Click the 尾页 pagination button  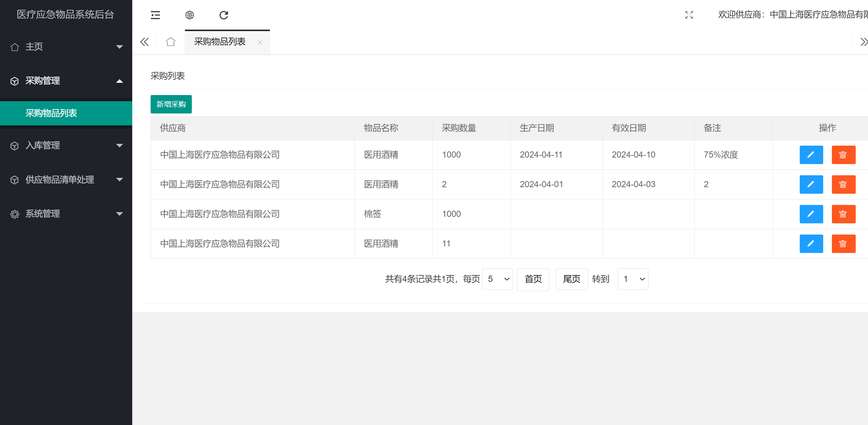pyautogui.click(x=571, y=279)
